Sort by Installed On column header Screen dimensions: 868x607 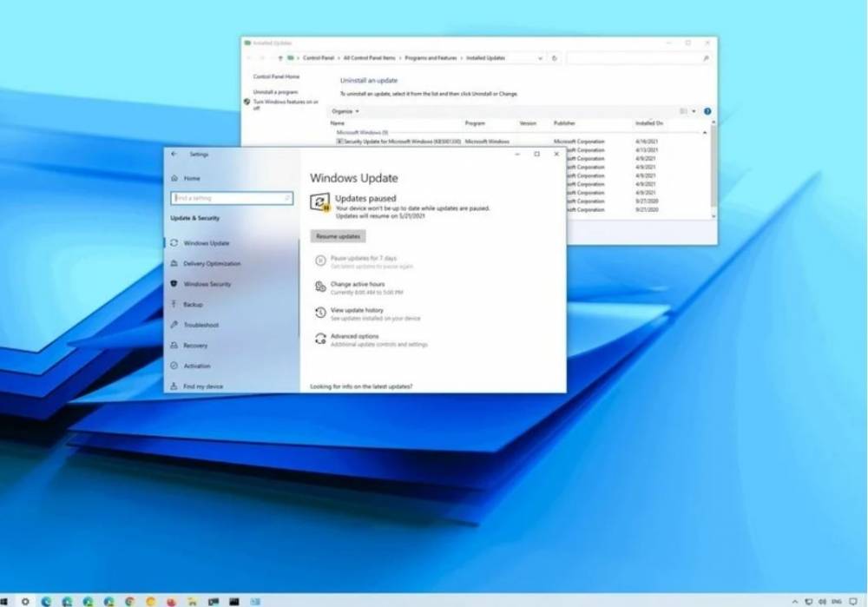[x=648, y=123]
